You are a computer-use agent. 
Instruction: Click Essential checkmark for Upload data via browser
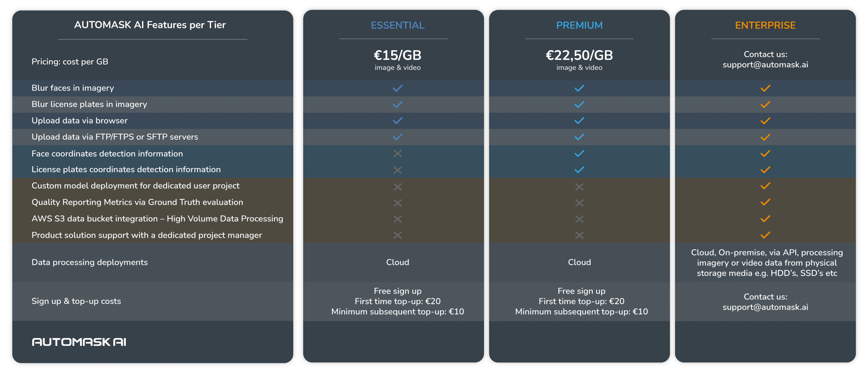[397, 121]
